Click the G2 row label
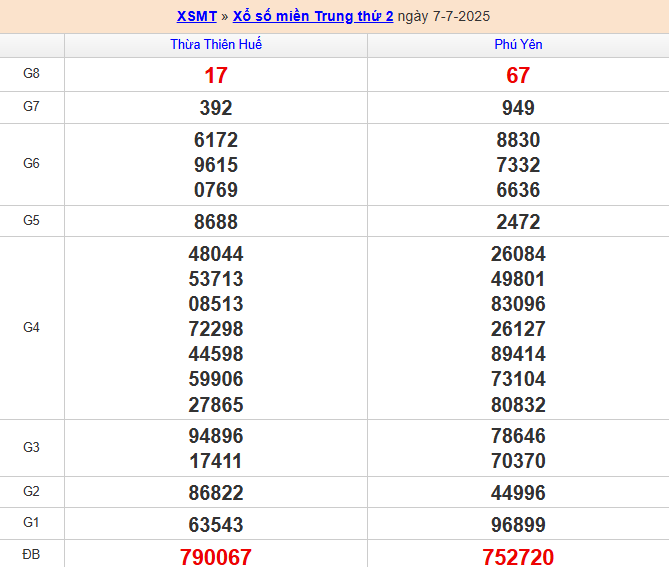The image size is (669, 567). [31, 491]
